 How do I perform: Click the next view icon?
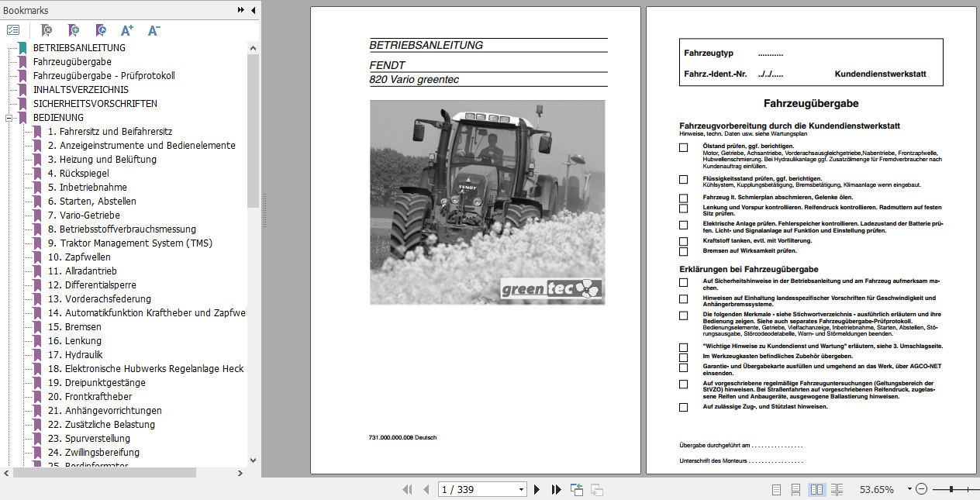pos(597,489)
